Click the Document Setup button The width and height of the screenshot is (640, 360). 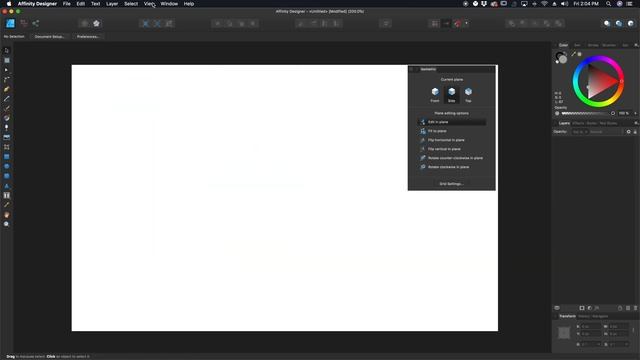click(49, 37)
